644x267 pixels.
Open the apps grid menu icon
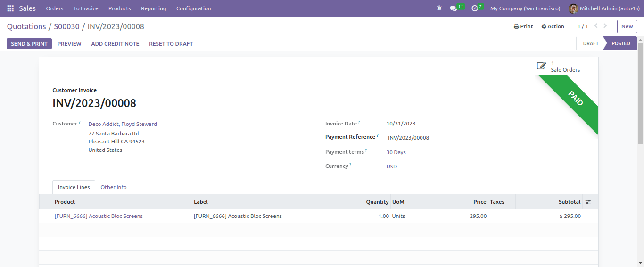(x=10, y=8)
